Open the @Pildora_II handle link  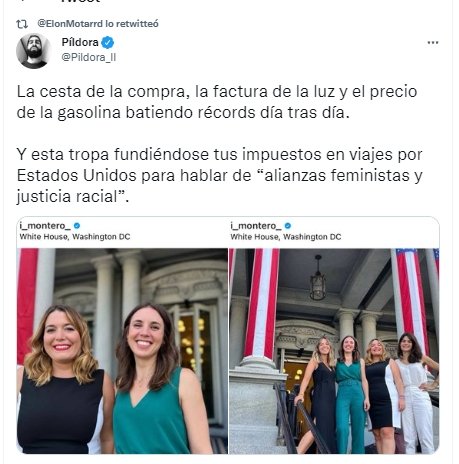89,57
